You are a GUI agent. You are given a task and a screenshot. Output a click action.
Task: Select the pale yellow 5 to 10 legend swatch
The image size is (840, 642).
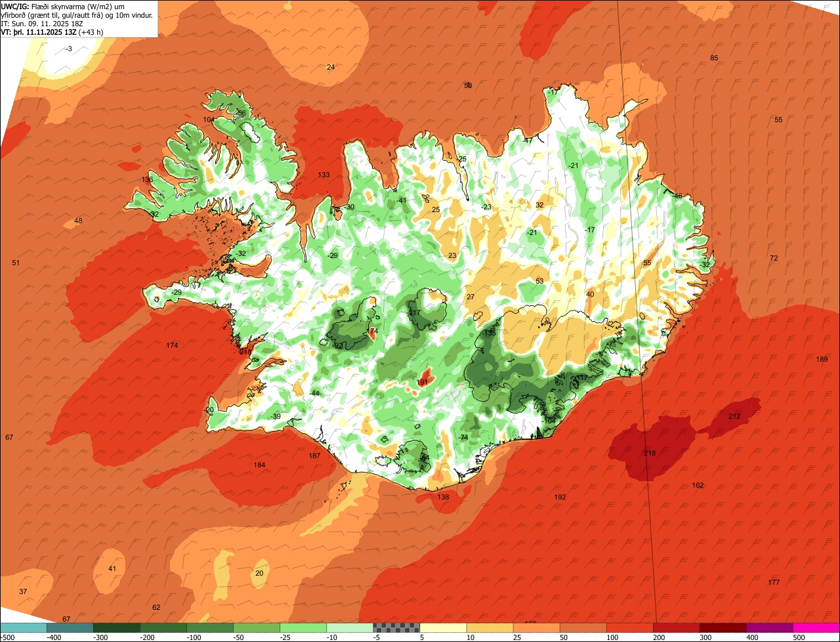tap(443, 628)
